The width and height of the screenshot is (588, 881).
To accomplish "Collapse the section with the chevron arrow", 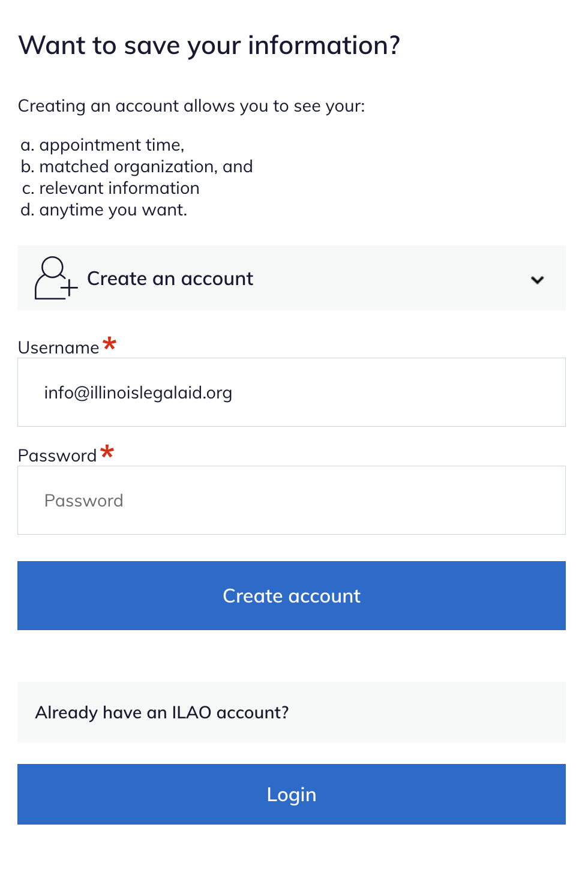I will point(538,280).
